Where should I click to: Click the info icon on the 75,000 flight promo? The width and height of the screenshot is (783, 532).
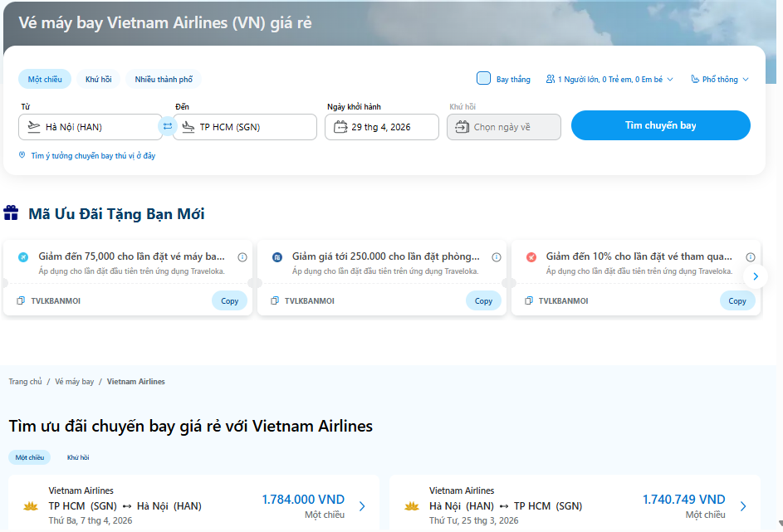coord(242,257)
